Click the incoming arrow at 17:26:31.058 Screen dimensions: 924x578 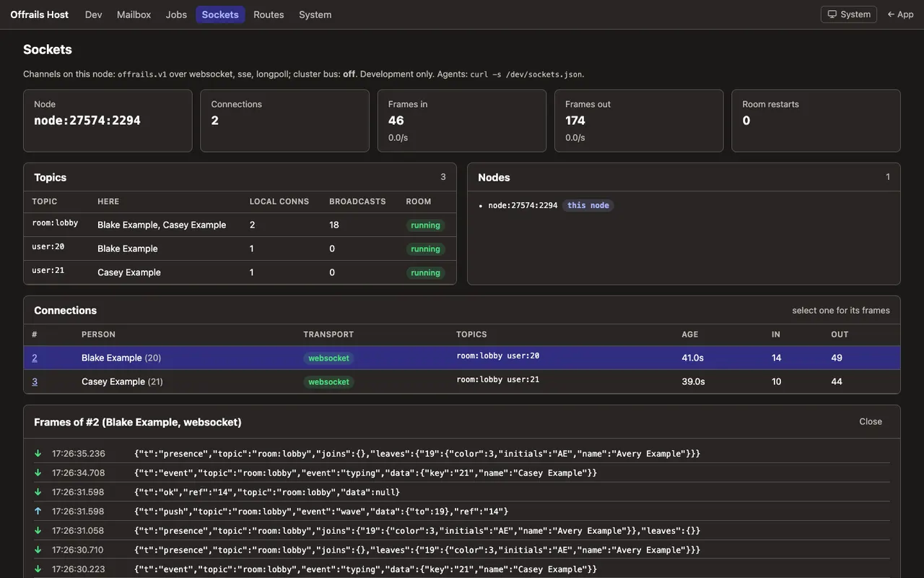[x=38, y=531]
